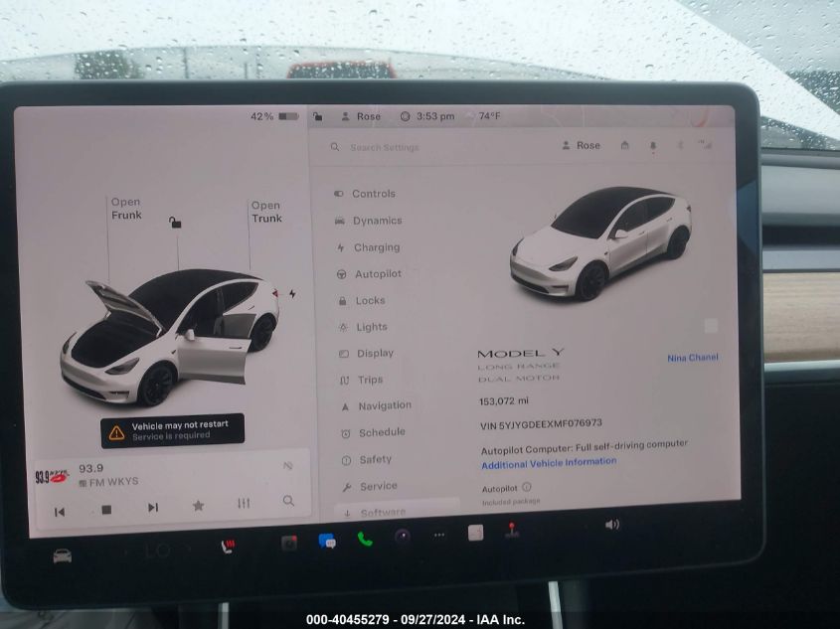
Task: Open the green Phone app
Action: (x=365, y=540)
